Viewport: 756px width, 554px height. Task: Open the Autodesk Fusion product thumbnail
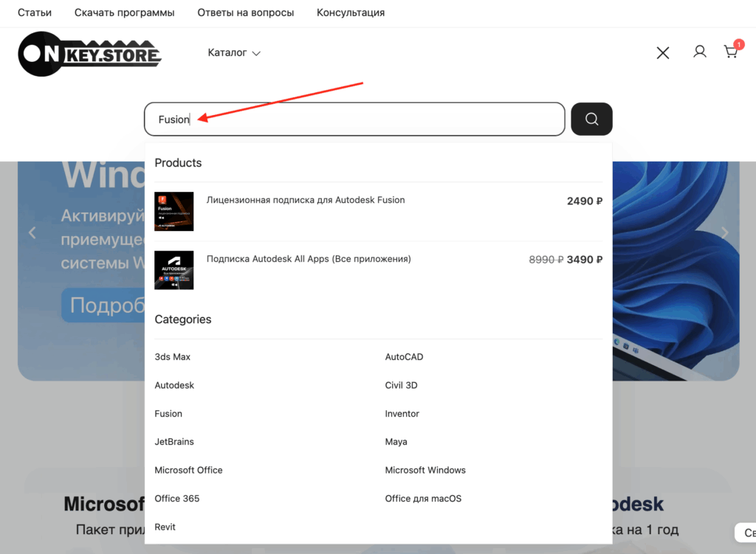tap(174, 212)
